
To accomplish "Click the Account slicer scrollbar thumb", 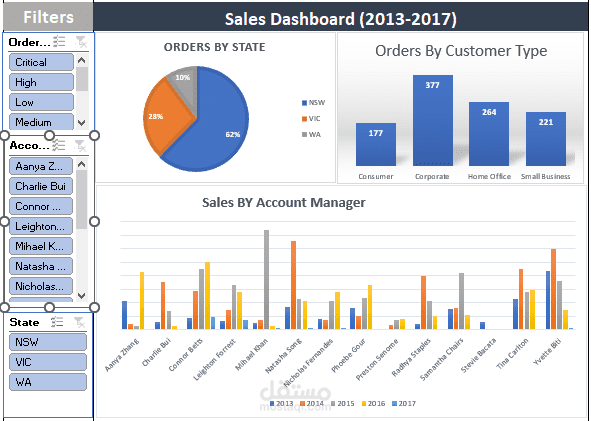I will tap(81, 199).
